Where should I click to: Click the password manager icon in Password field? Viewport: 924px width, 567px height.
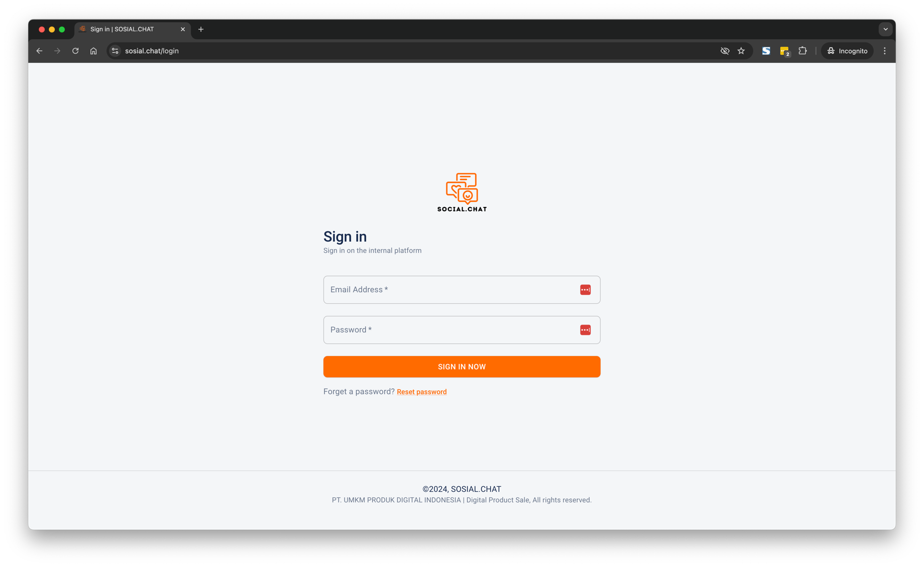tap(585, 330)
